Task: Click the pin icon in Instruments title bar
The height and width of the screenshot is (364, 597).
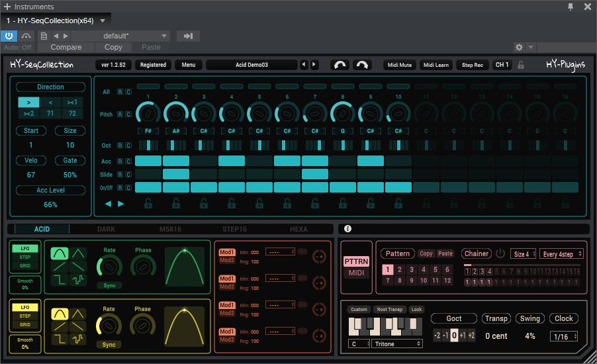Action: point(571,7)
